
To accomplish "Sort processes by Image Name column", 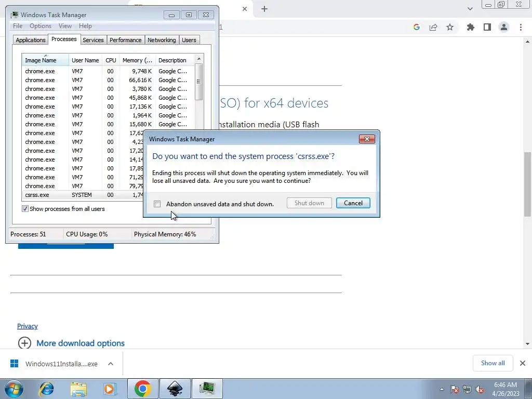I will point(45,60).
